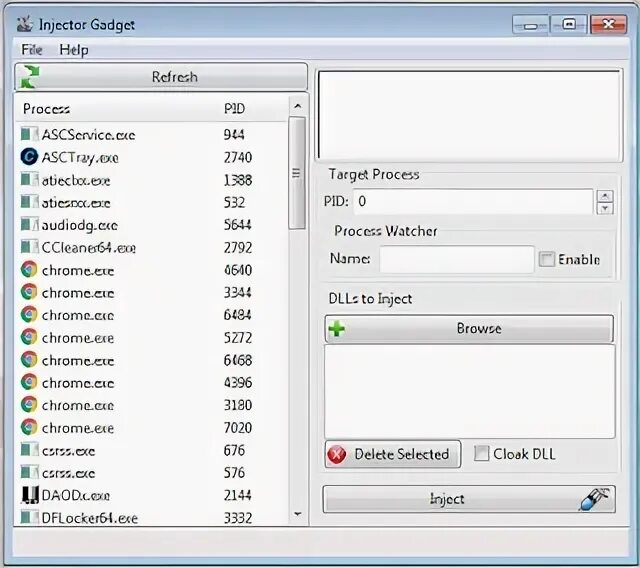Sort list by Process column header

point(46,109)
